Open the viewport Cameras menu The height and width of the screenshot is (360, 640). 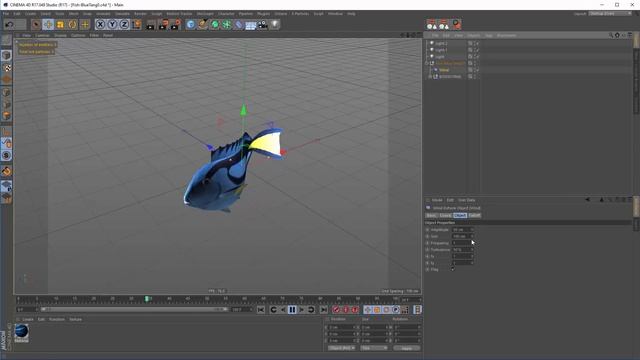(x=42, y=36)
